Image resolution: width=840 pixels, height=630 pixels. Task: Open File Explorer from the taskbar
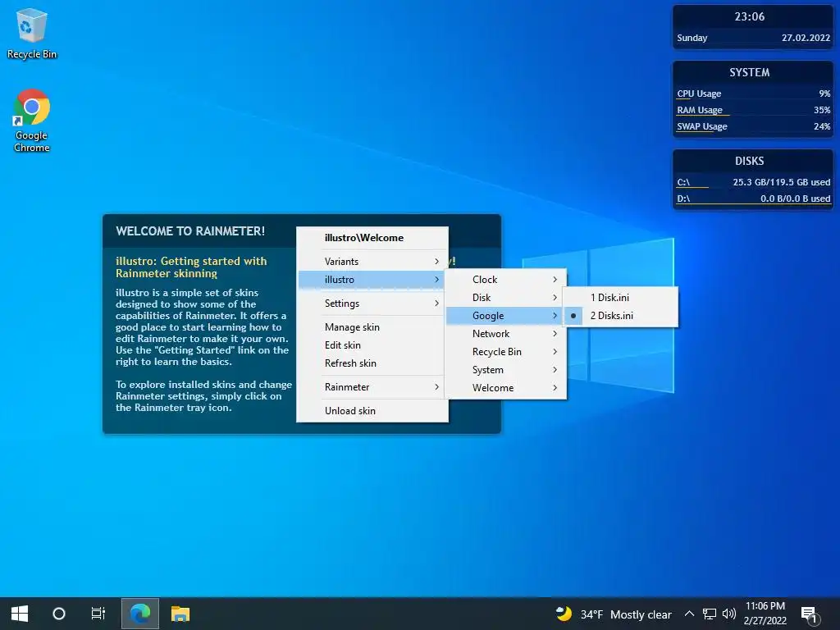click(x=180, y=614)
